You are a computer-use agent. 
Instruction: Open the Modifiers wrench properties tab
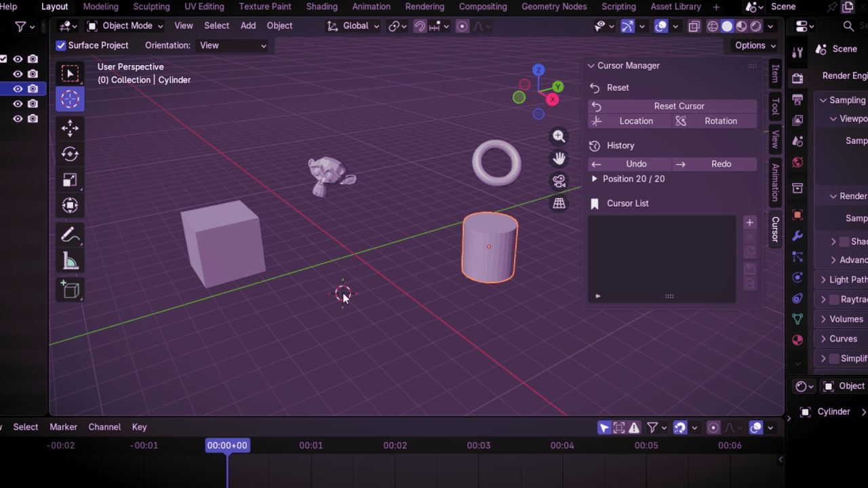[797, 236]
